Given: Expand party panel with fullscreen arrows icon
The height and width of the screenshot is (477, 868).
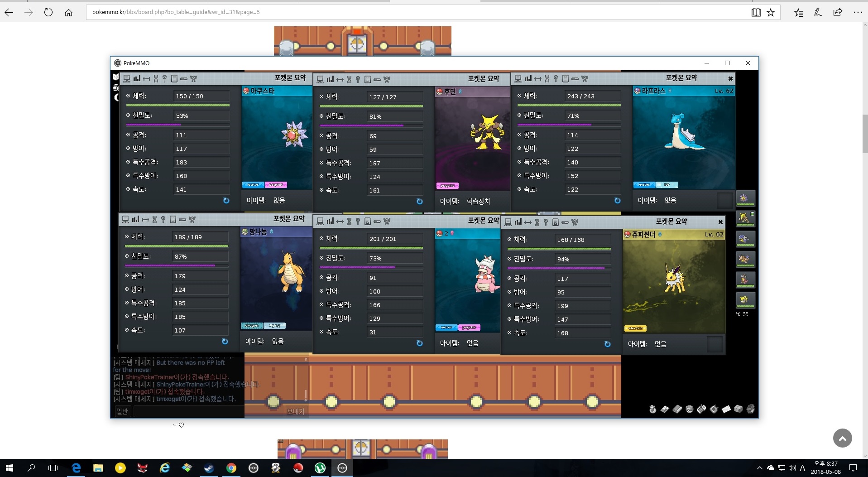Looking at the screenshot, I should pos(746,314).
